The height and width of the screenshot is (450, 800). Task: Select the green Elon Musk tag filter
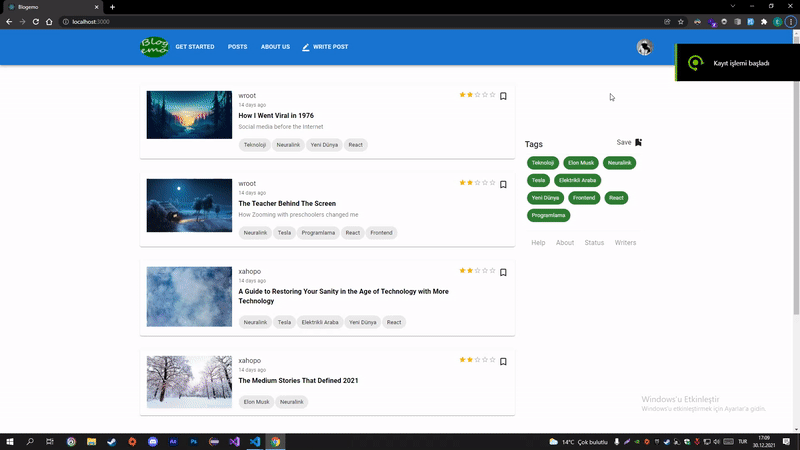(581, 163)
